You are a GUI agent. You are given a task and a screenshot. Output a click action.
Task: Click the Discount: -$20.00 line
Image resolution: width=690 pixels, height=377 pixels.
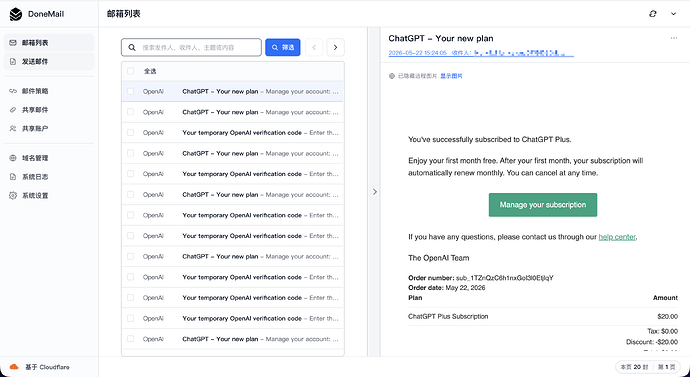(x=652, y=342)
